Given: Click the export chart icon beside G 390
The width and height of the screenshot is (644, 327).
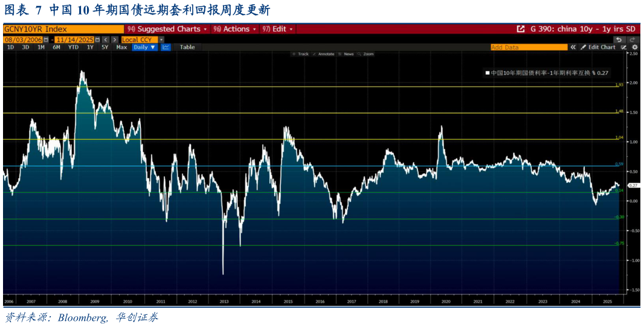Looking at the screenshot, I should click(521, 29).
